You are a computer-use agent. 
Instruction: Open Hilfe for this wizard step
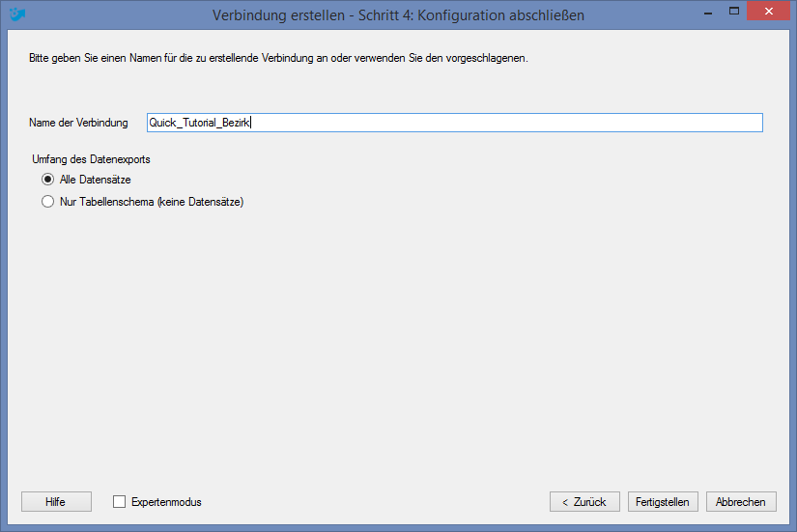[56, 502]
